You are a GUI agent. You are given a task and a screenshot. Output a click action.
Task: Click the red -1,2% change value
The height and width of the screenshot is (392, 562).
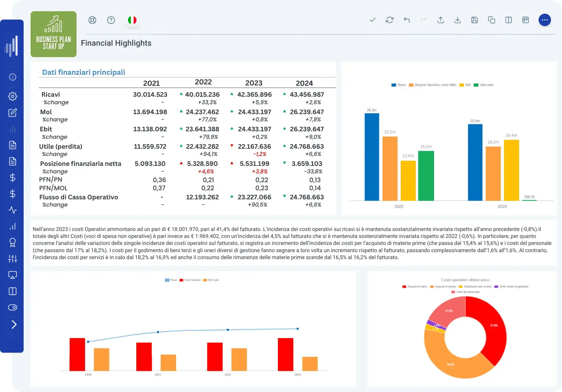pyautogui.click(x=259, y=154)
